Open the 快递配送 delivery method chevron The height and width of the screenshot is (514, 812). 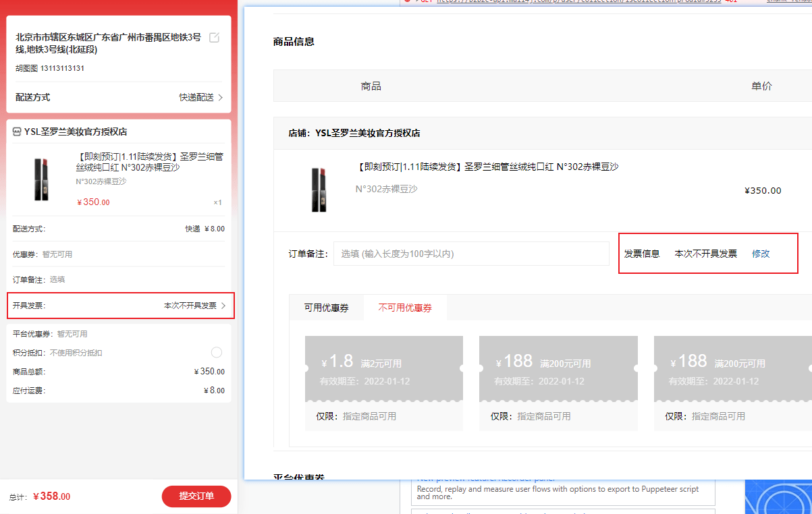coord(220,98)
